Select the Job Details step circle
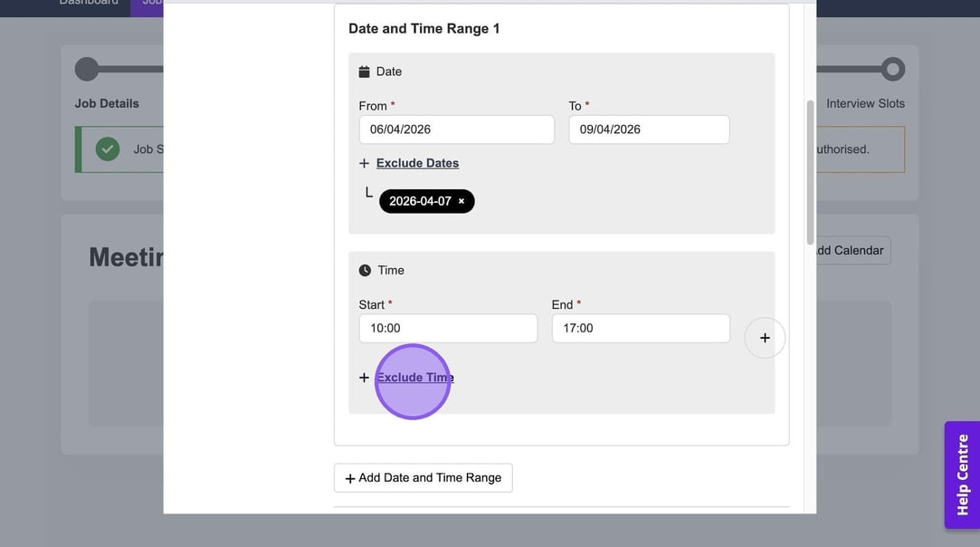 (x=87, y=70)
